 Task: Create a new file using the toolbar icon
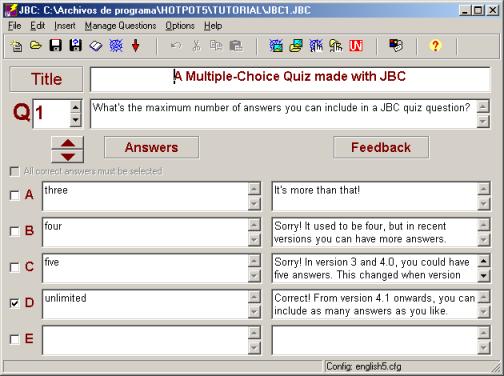[16, 45]
